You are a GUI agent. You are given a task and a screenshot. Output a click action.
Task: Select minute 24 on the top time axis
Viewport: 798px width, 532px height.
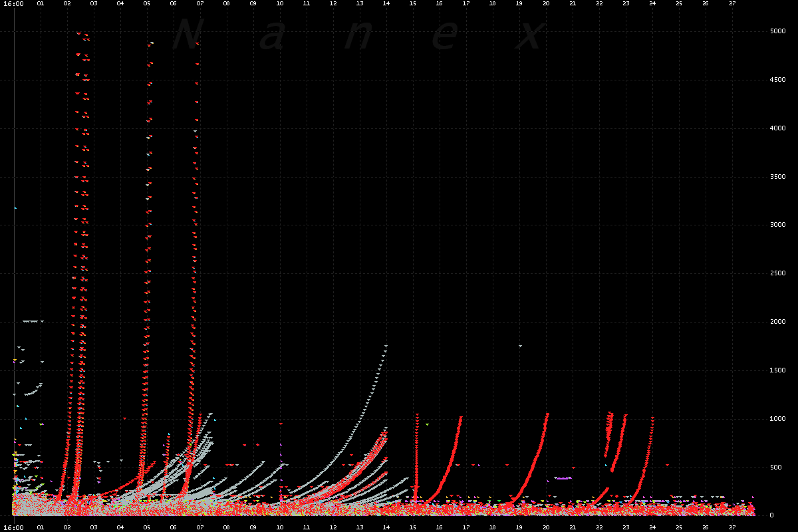tap(652, 3)
